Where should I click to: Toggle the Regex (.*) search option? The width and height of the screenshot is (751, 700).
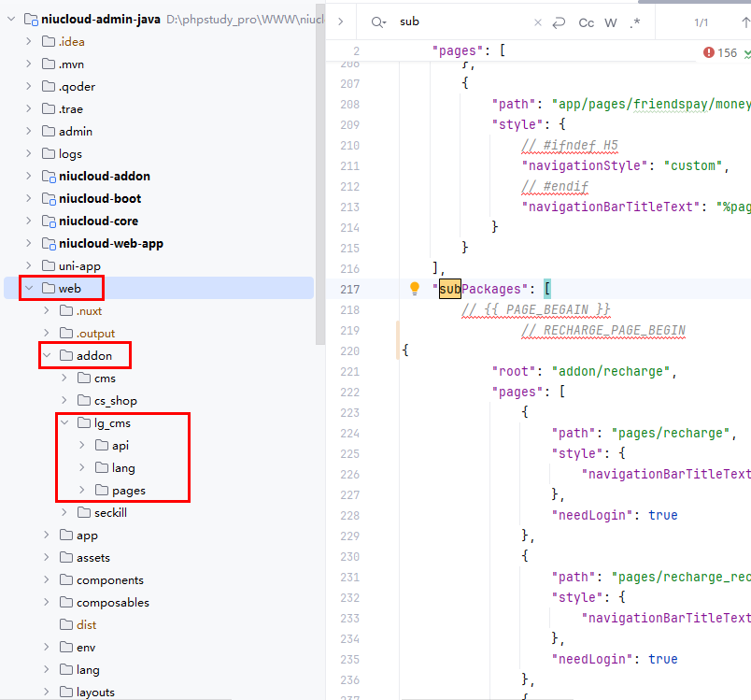[x=635, y=22]
